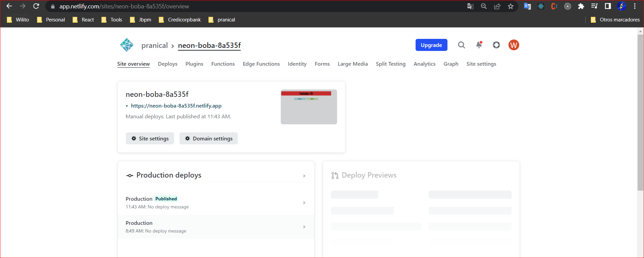Viewport: 644px width, 258px height.
Task: Click the page vertical scrollbar
Action: tap(641, 112)
